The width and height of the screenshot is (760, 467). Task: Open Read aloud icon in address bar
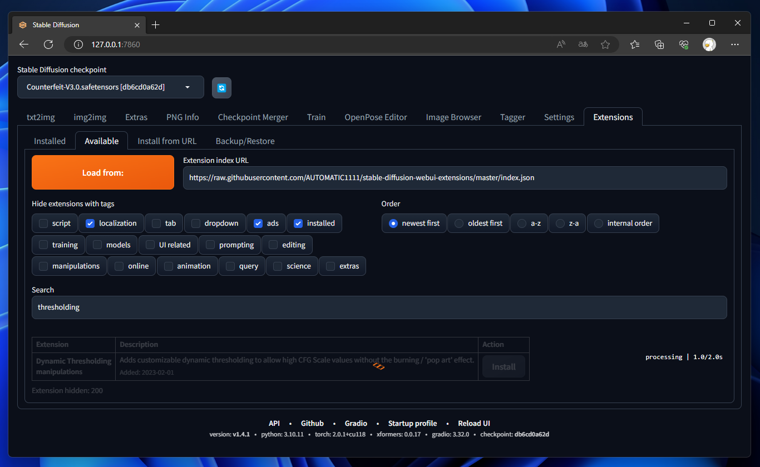pos(561,44)
